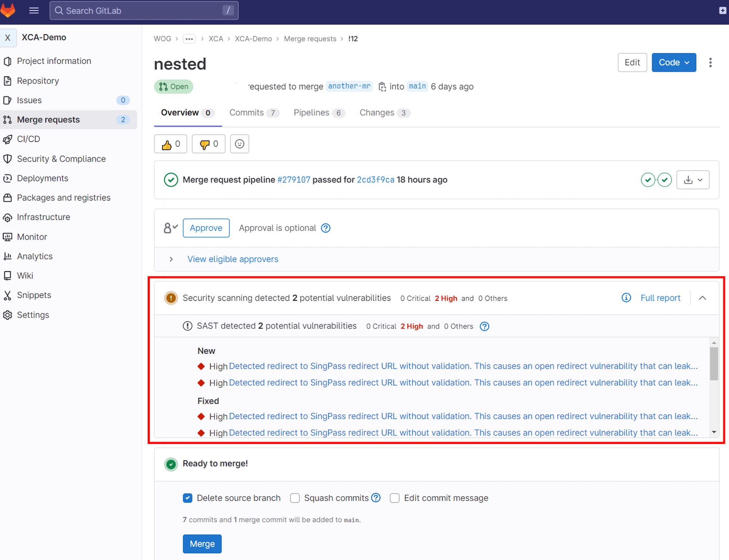Open the emoji reaction picker

pyautogui.click(x=239, y=144)
